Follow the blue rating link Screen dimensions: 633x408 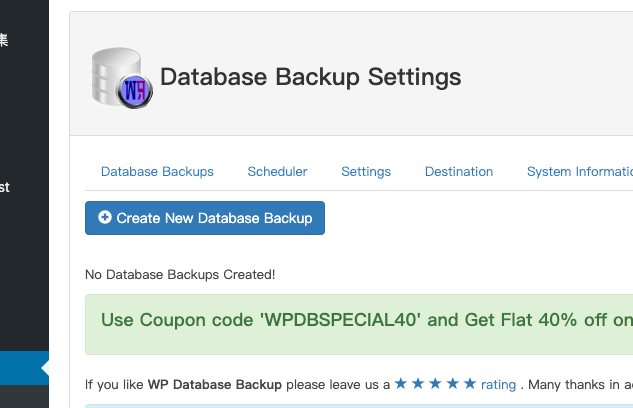[x=498, y=384]
